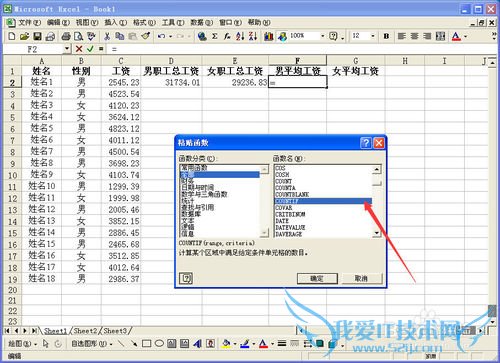Open Print Preview from the toolbar
500x363 pixels.
pyautogui.click(x=78, y=36)
